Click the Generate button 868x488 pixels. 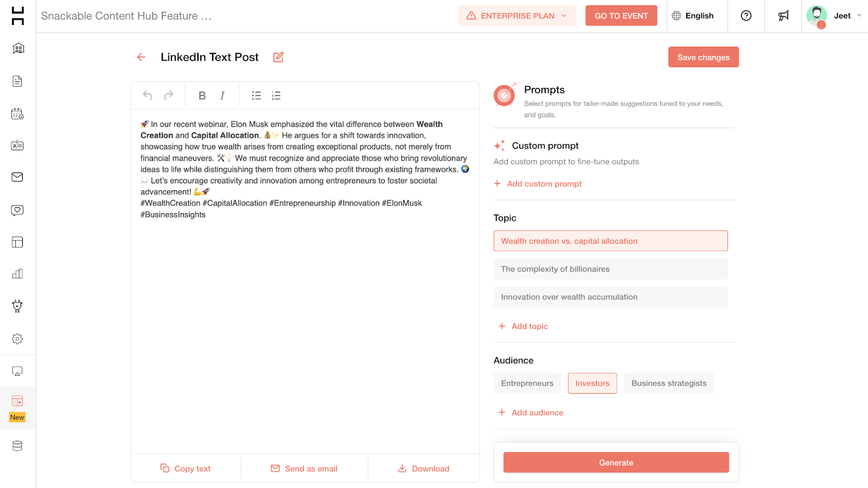point(616,463)
